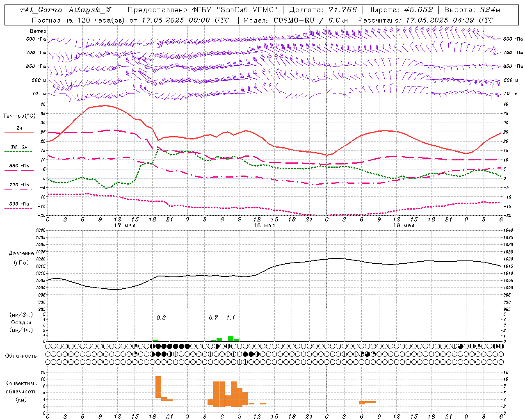This screenshot has height=420, width=525.
Task: Click the station title rAl_Gorno-Altaysk_W
Action: coord(66,10)
